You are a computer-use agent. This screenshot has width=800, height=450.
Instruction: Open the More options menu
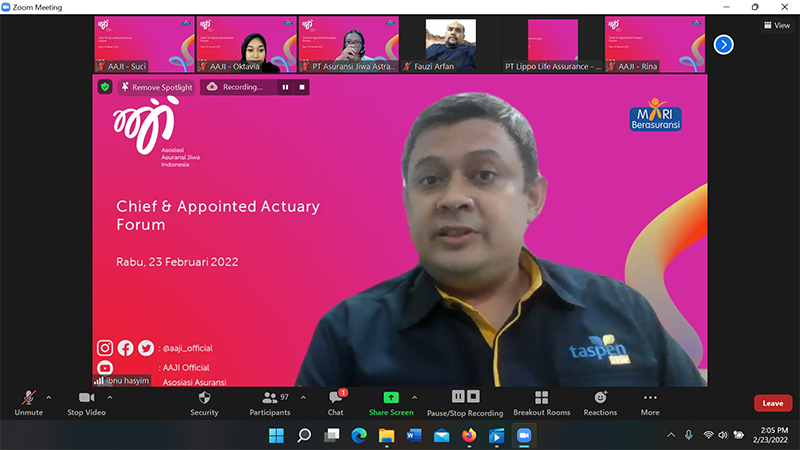click(650, 403)
